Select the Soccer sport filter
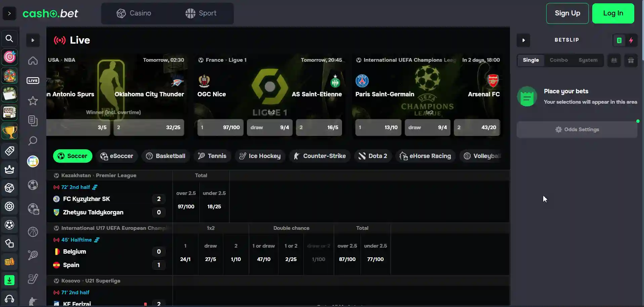Screen dimensions: 644x307 tap(73, 156)
